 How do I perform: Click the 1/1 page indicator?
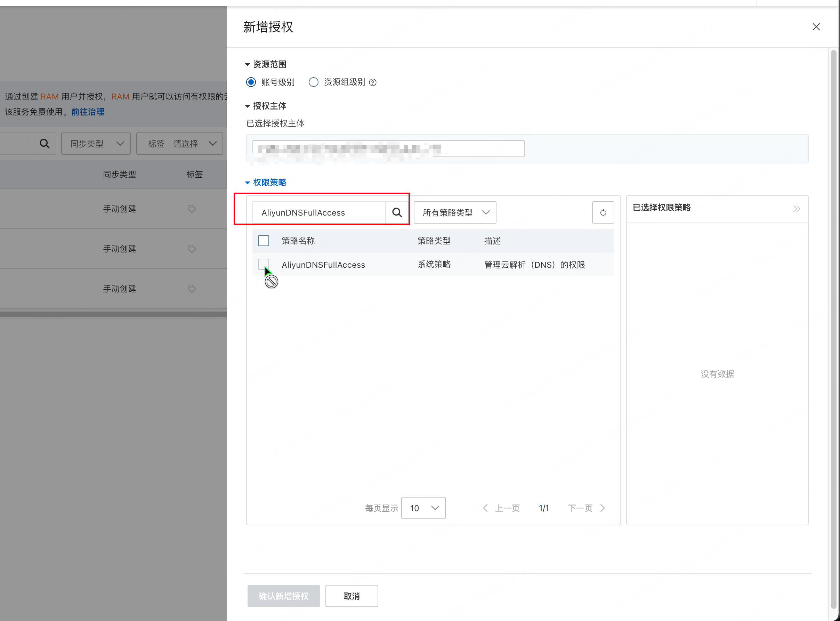543,508
